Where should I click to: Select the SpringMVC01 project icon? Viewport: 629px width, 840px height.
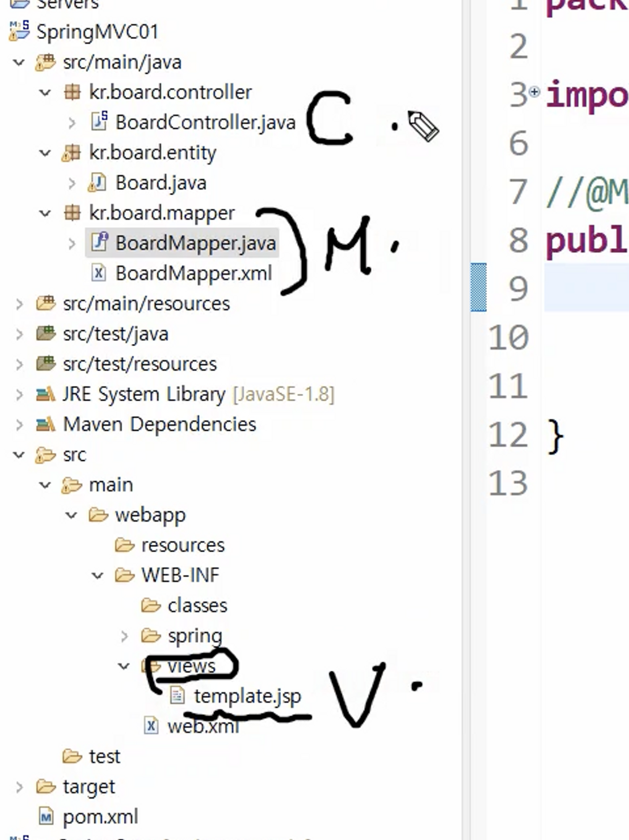(20, 32)
